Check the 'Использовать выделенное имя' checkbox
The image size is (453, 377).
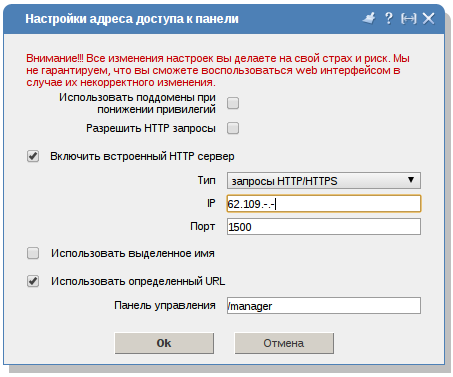click(x=33, y=253)
